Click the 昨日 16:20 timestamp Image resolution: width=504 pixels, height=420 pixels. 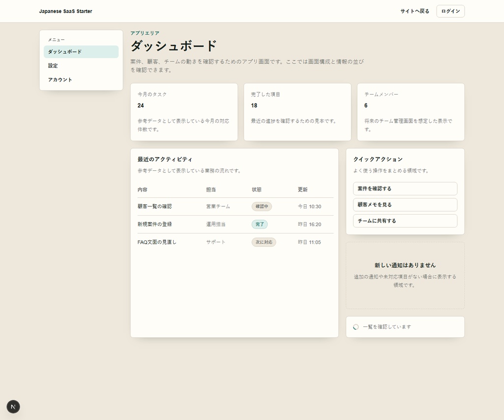(x=309, y=224)
